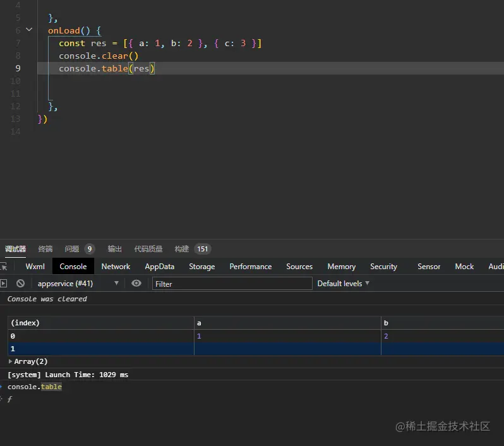Open the 问题 panel tab
The width and height of the screenshot is (504, 446).
[x=71, y=249]
